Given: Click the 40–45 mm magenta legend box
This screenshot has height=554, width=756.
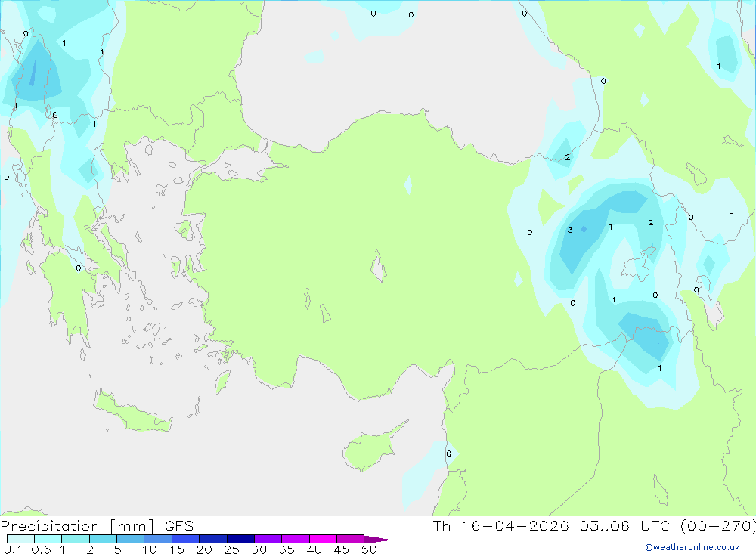Looking at the screenshot, I should [323, 539].
